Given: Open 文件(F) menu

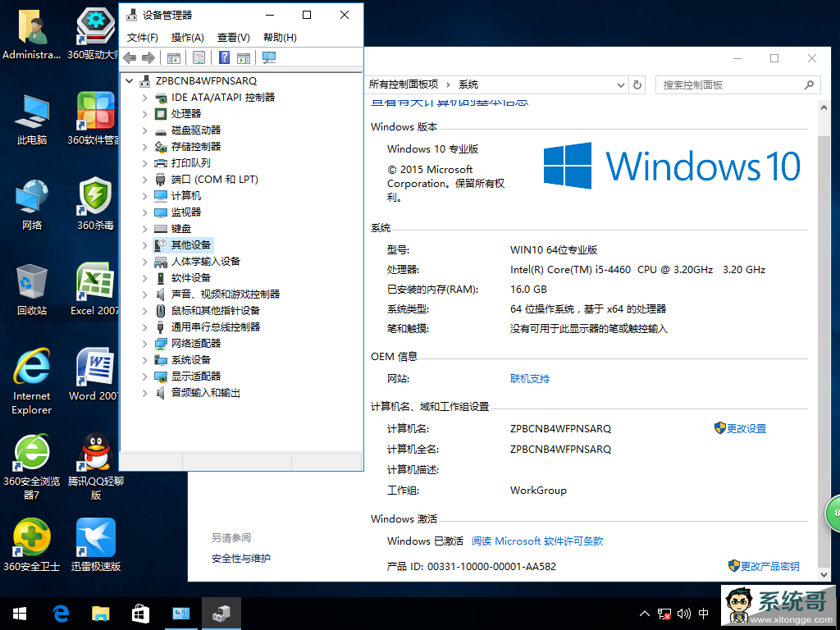Looking at the screenshot, I should click(143, 38).
